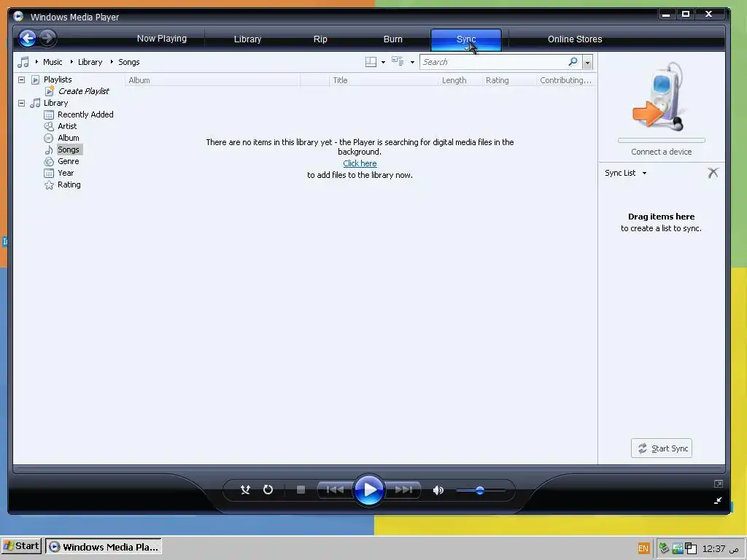Click the Playlists tree label
Image resolution: width=747 pixels, height=560 pixels.
pos(58,79)
